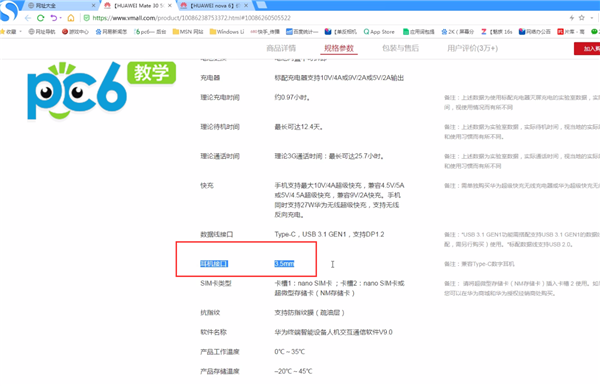
Task: Click the 抗指纹 spec label
Action: [x=210, y=313]
